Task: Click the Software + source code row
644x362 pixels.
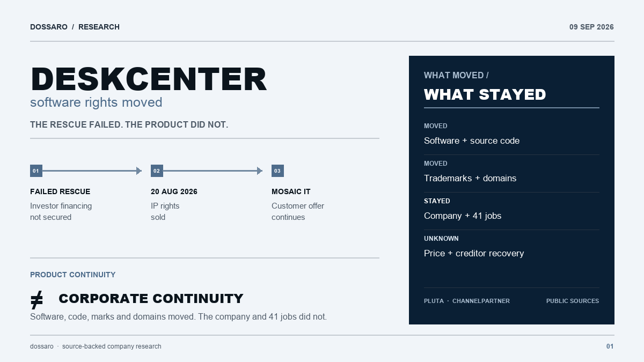Action: pos(511,136)
